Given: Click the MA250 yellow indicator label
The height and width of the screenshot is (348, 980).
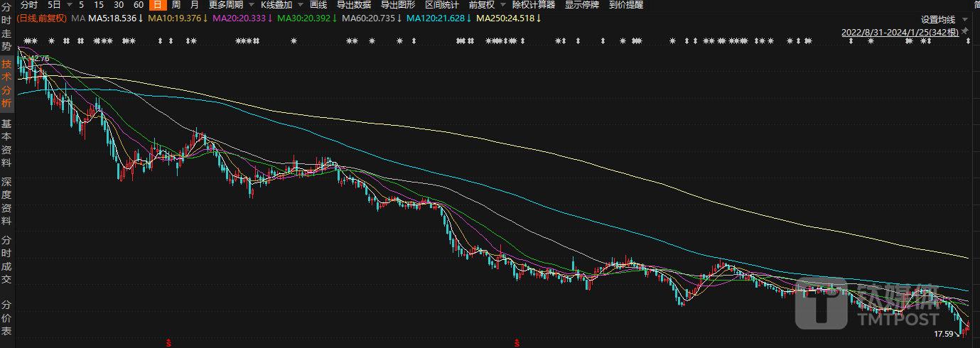Looking at the screenshot, I should [505, 18].
